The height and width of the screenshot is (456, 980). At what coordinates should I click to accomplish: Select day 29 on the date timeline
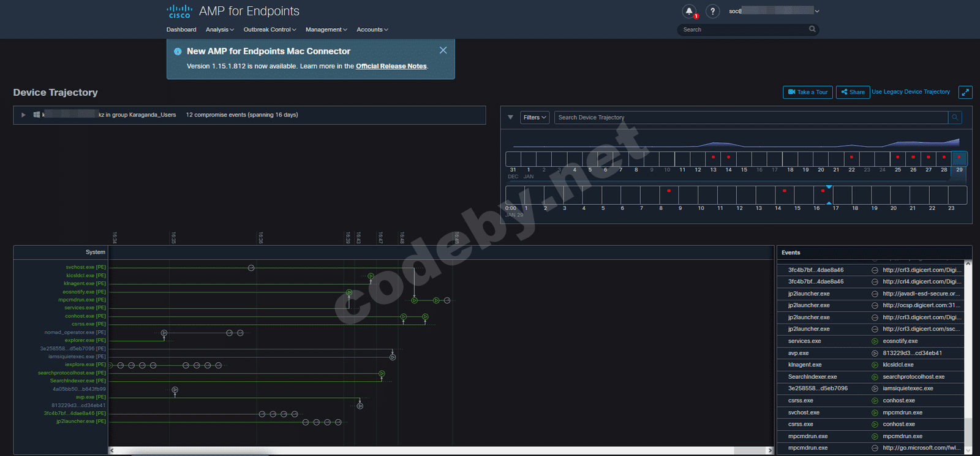coord(959,159)
